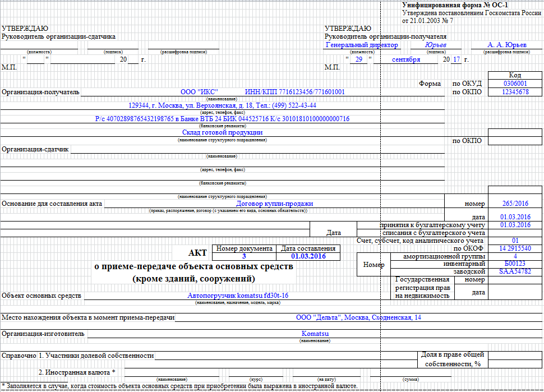Click the "Государственная" registration label
This screenshot has width=544, height=392.
422,280
